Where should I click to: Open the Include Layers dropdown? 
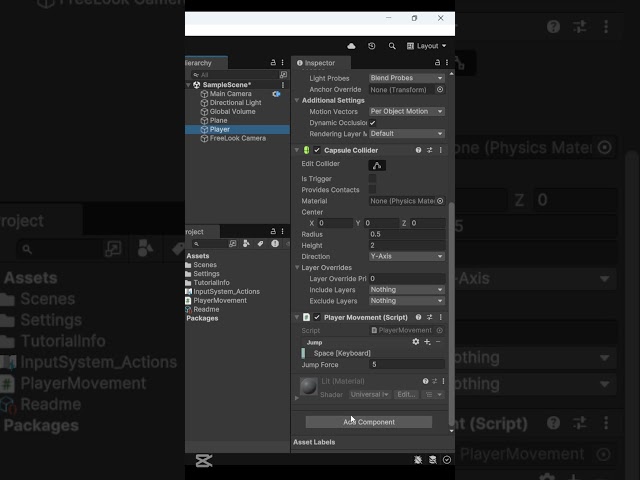click(407, 290)
